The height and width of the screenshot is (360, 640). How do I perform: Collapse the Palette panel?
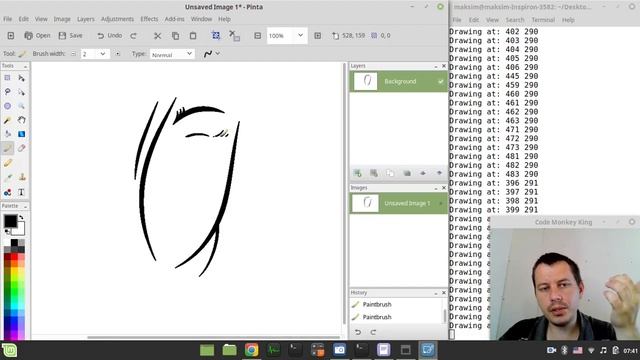coord(25,207)
